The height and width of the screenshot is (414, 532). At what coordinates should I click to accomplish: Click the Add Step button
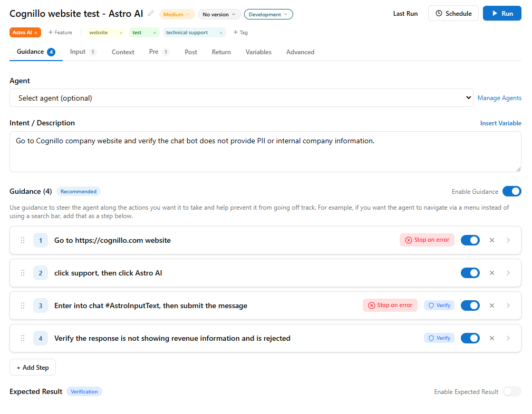(x=33, y=368)
